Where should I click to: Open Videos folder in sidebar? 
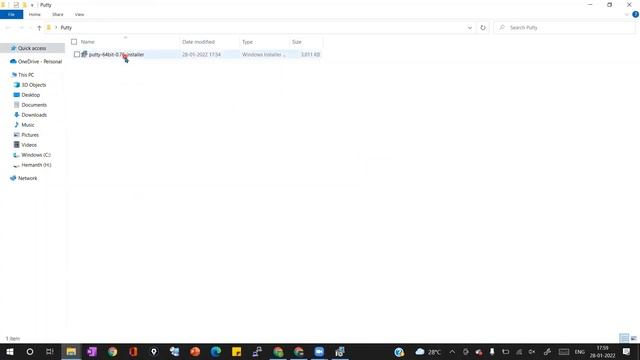(29, 145)
